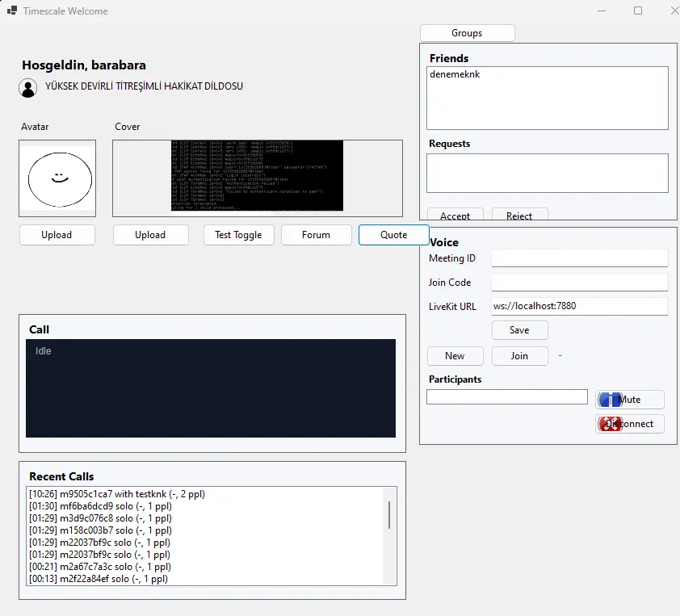This screenshot has width=680, height=616.
Task: Select friend denemeknk in Friends list
Action: pyautogui.click(x=456, y=74)
